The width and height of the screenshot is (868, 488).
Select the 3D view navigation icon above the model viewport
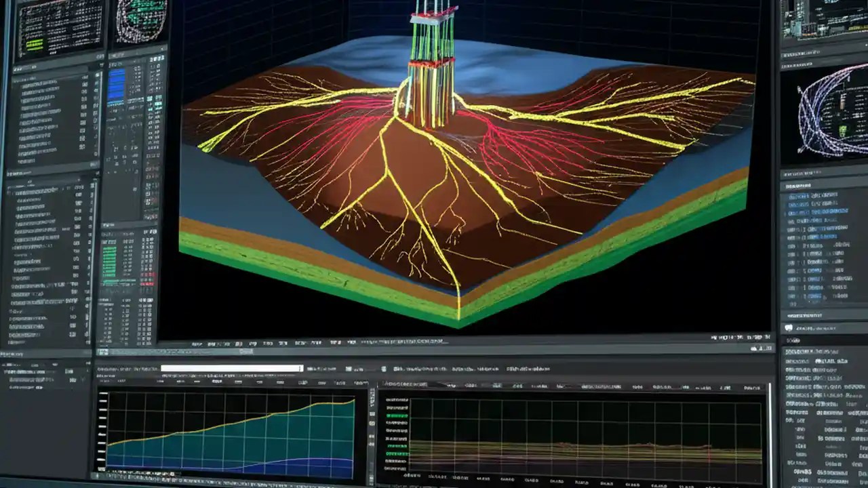[197, 343]
